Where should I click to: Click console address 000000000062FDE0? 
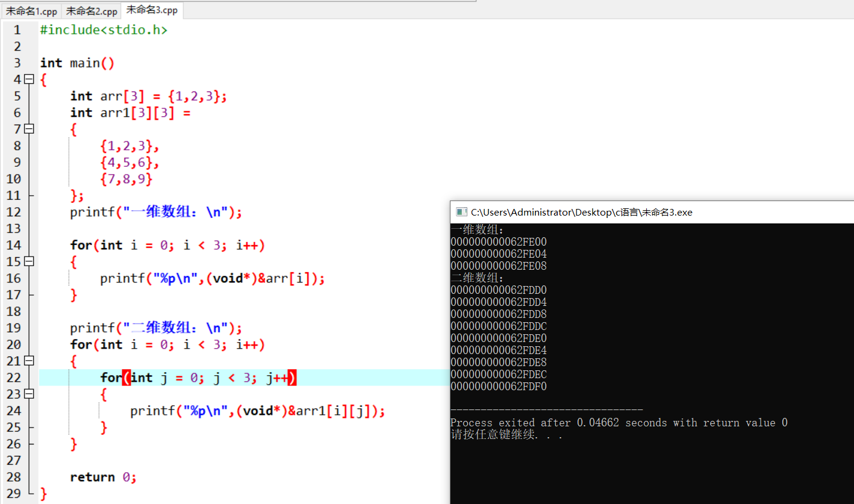pyautogui.click(x=499, y=338)
